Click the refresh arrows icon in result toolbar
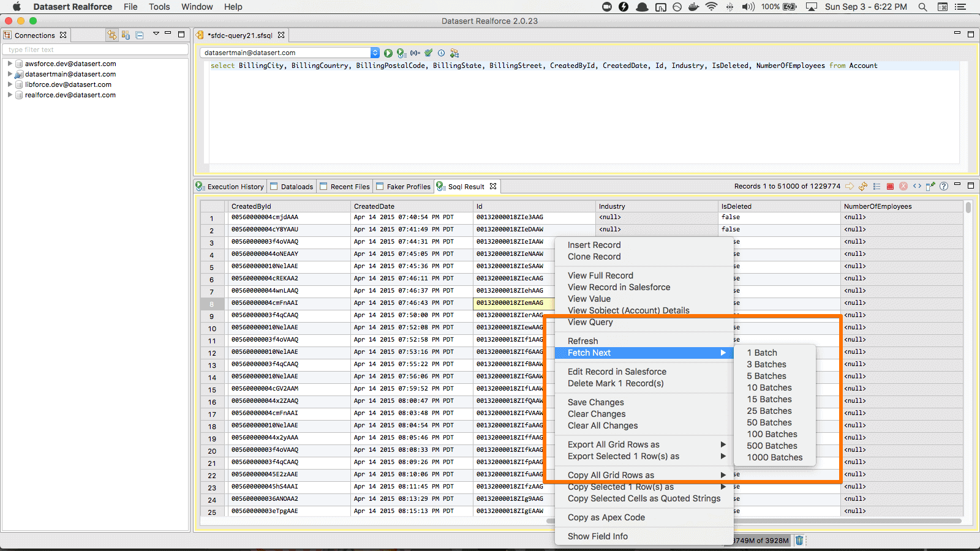Image resolution: width=980 pixels, height=551 pixels. coord(863,187)
